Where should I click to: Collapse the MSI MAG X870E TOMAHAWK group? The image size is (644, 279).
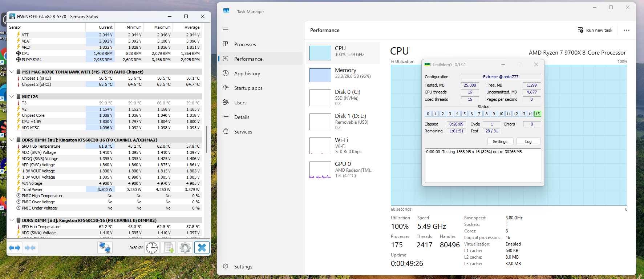pyautogui.click(x=12, y=72)
